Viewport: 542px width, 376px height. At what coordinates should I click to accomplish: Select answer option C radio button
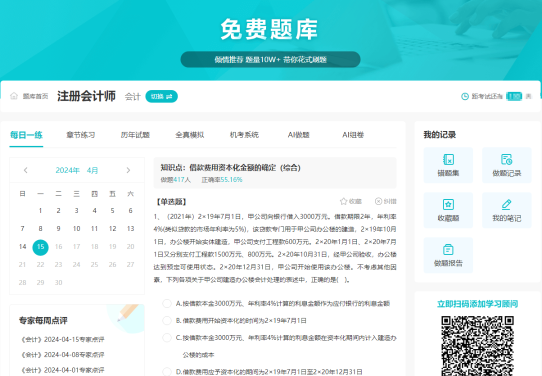(x=167, y=337)
